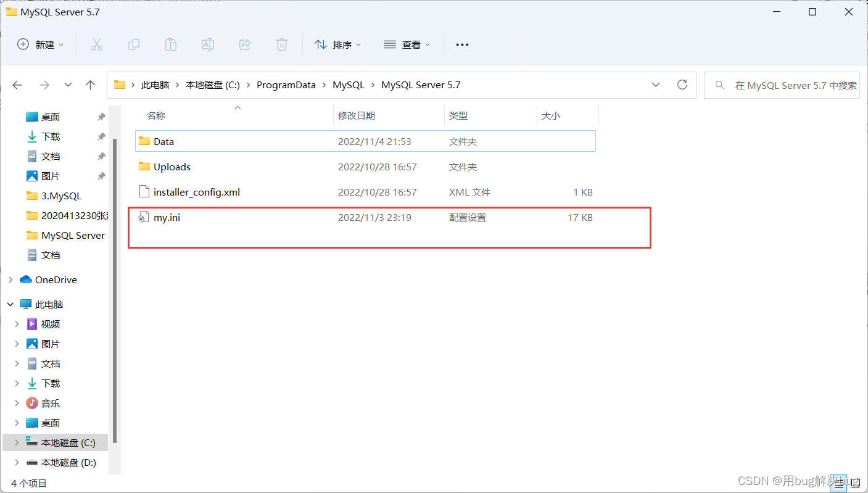This screenshot has width=868, height=493.
Task: Select the Uploads folder
Action: click(365, 167)
